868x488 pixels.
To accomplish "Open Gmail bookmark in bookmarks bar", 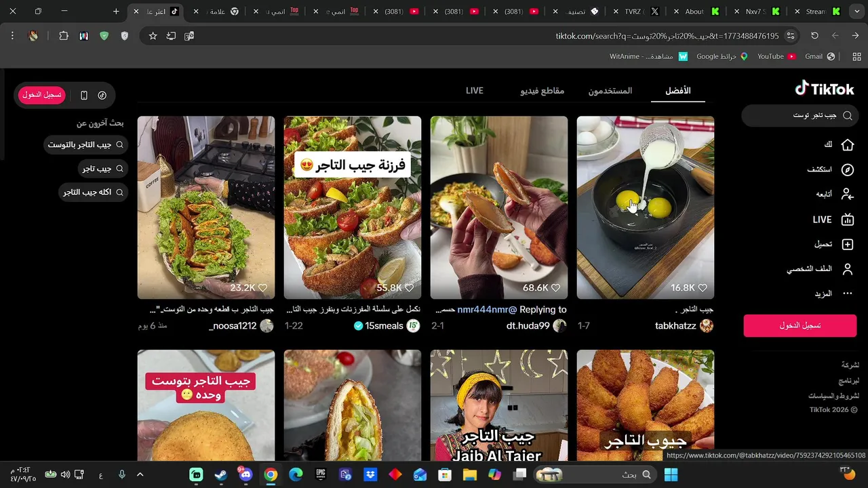I will coord(819,57).
